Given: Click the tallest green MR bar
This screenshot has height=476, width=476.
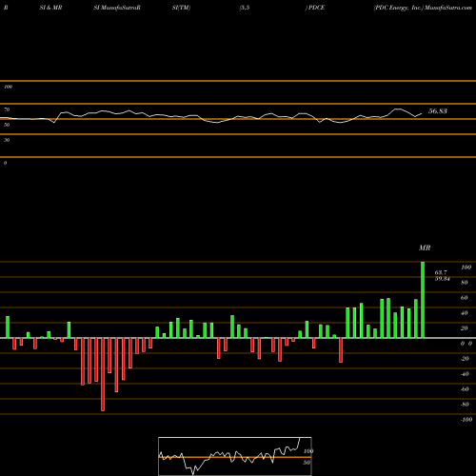Looking at the screenshot, I should click(x=423, y=300).
